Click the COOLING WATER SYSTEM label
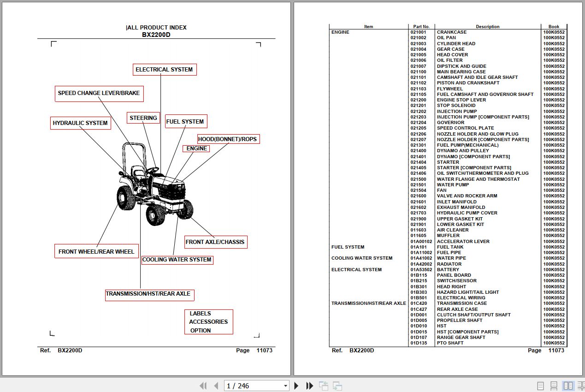The image size is (585, 392). coord(177,260)
